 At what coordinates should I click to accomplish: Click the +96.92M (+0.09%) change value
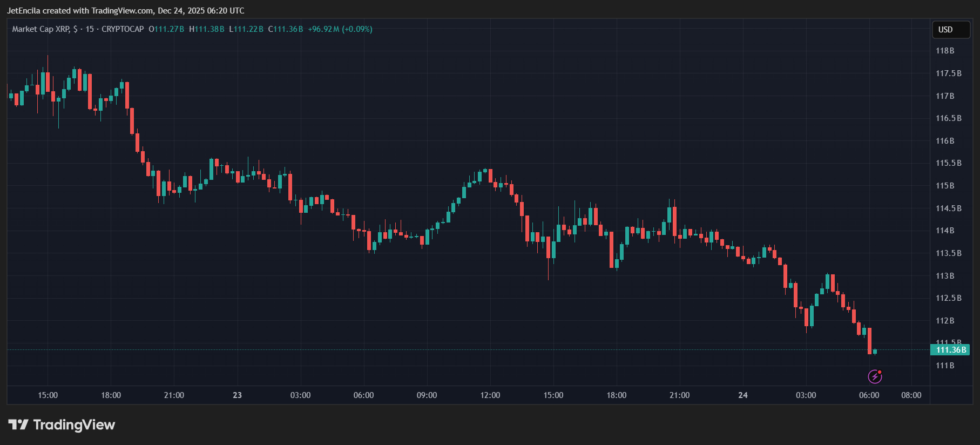340,29
